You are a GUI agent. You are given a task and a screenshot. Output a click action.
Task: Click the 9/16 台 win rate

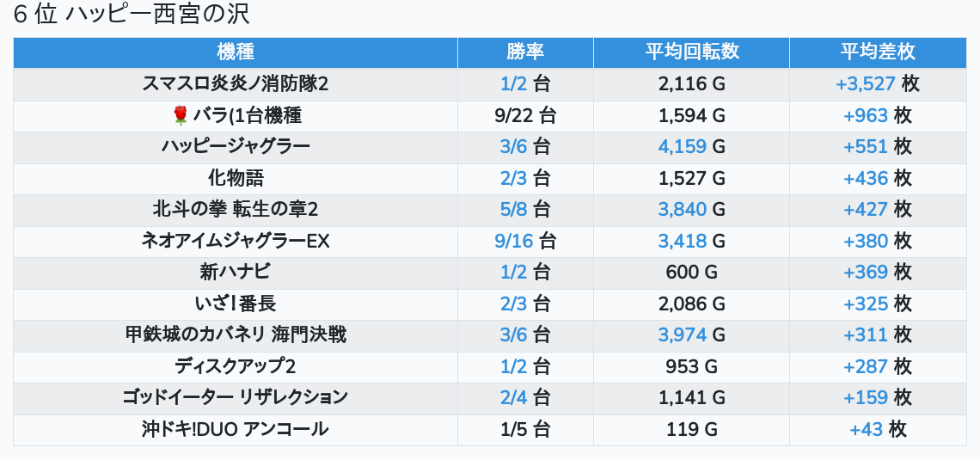pos(525,241)
